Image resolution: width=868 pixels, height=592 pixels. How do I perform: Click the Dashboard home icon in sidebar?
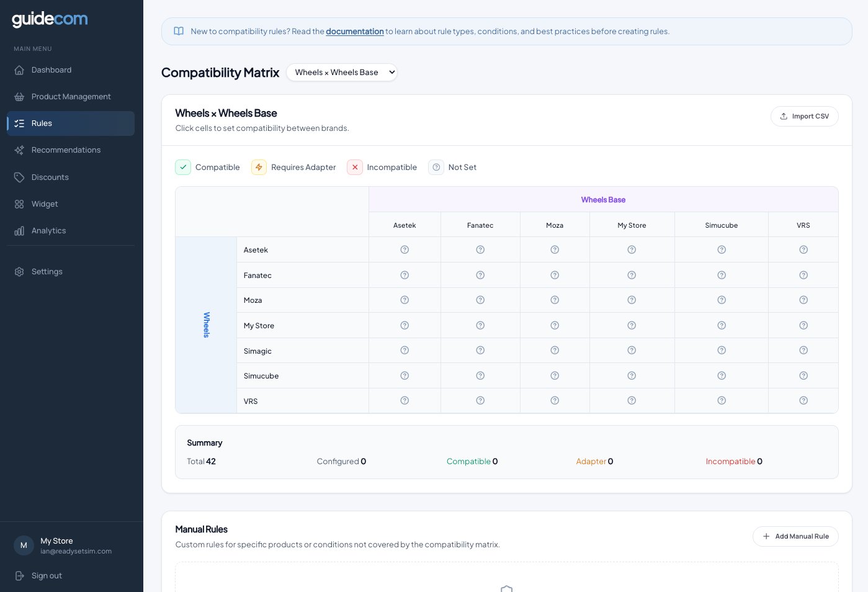pyautogui.click(x=19, y=70)
